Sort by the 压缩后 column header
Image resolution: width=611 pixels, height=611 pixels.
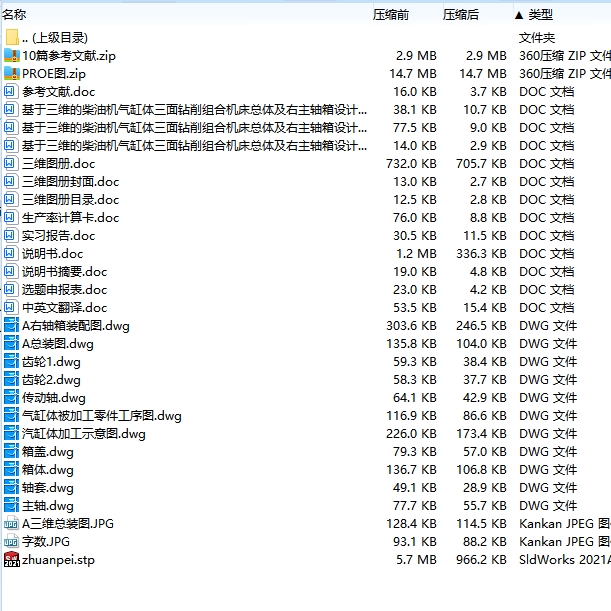461,14
